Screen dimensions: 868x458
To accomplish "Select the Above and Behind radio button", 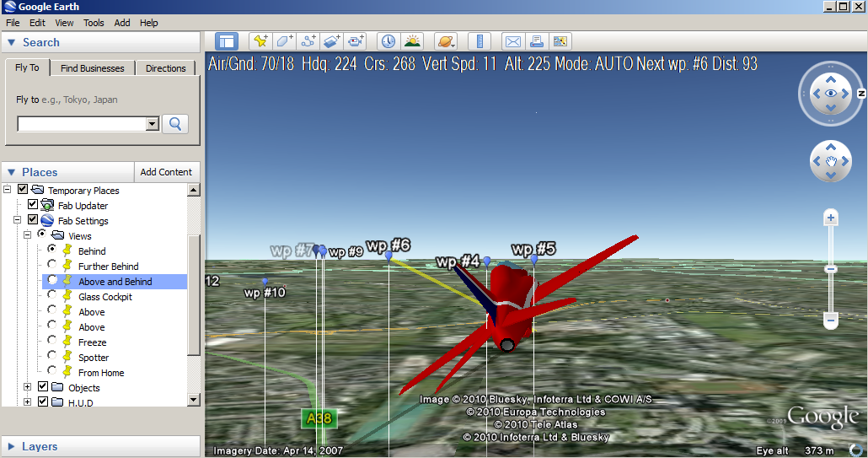I will pos(52,280).
